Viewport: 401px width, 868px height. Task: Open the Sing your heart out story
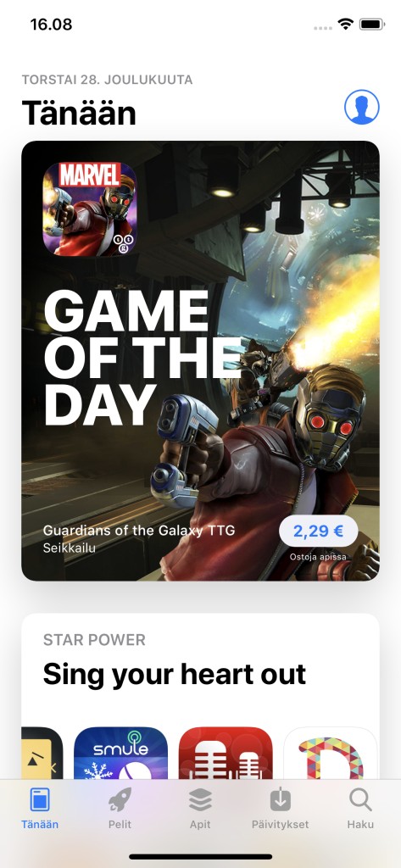(175, 674)
